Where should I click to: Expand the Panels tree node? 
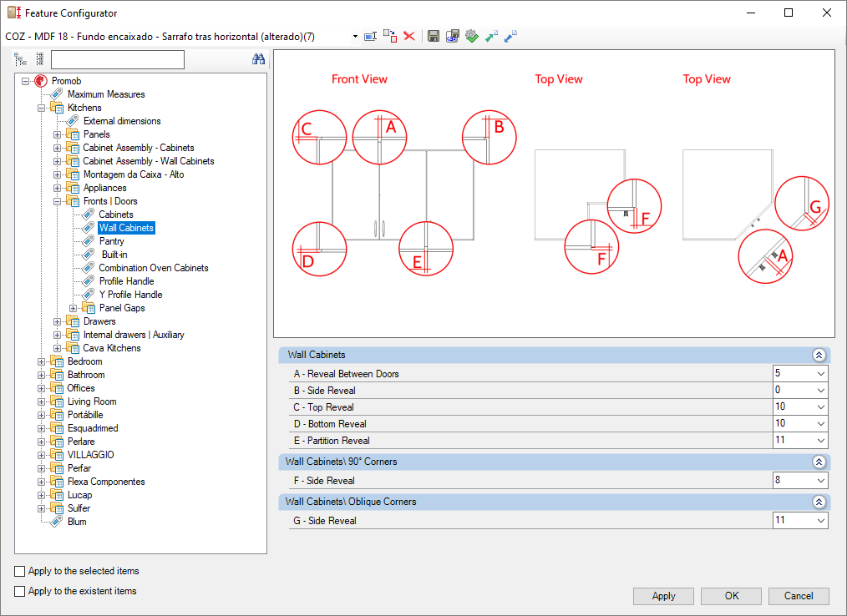coord(58,134)
